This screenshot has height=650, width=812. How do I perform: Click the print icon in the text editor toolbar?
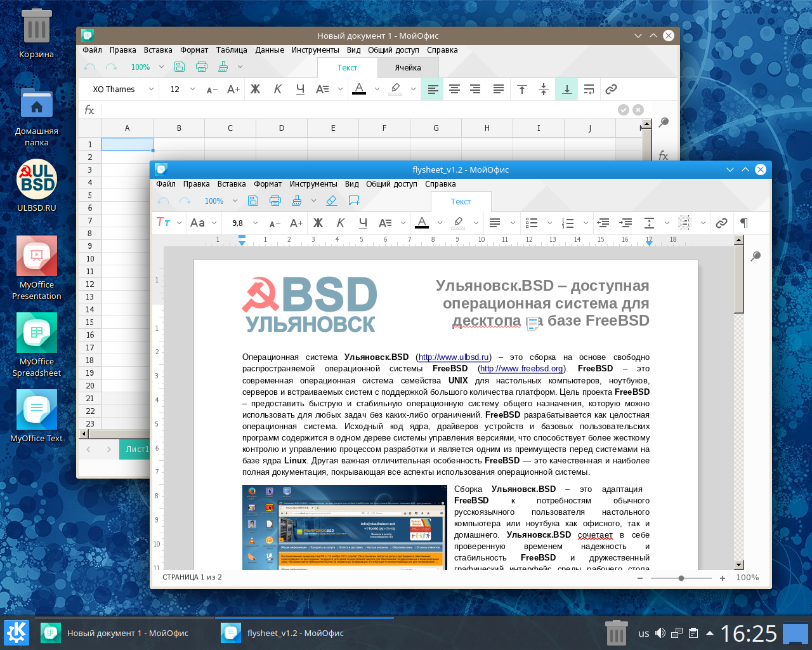(x=275, y=201)
